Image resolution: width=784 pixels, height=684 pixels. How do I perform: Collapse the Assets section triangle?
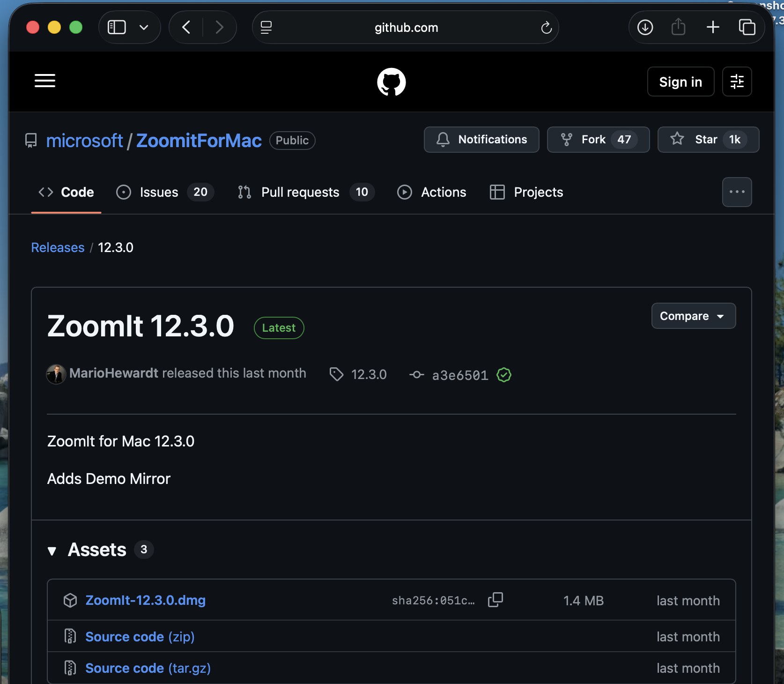tap(52, 551)
